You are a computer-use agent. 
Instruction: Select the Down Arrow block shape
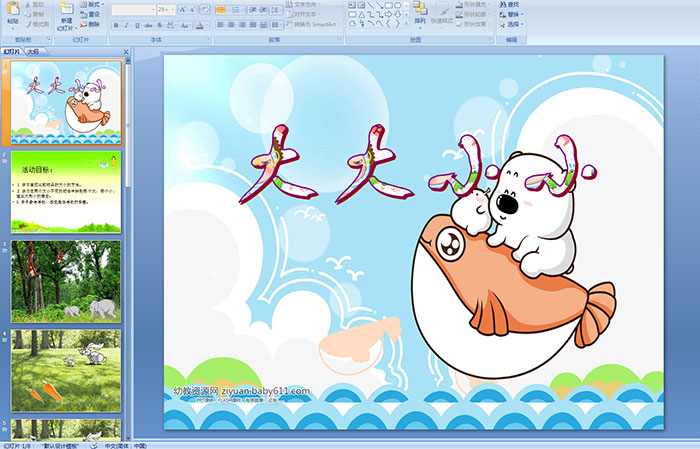tap(398, 14)
